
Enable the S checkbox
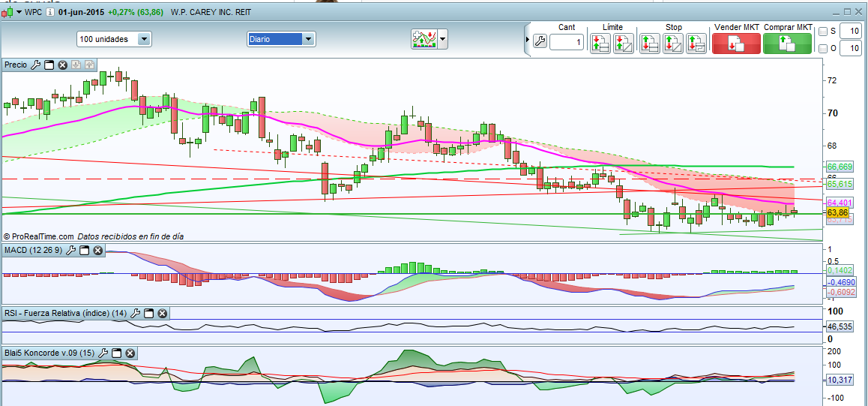(823, 31)
